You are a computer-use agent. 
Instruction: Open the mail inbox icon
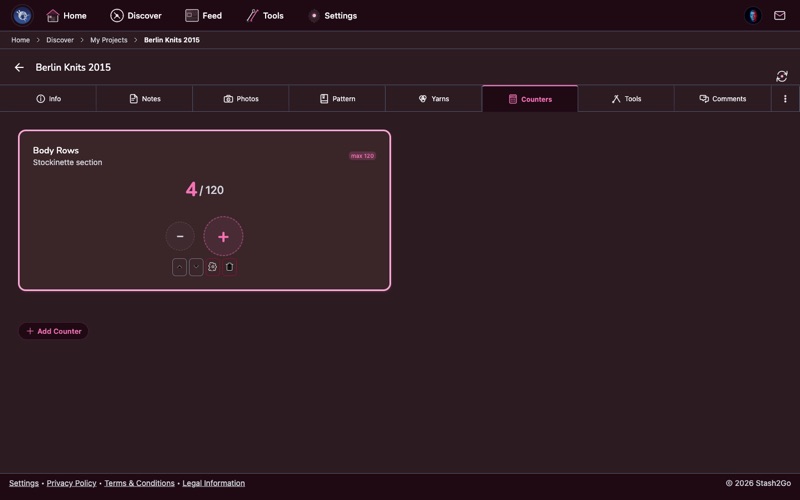pos(779,16)
